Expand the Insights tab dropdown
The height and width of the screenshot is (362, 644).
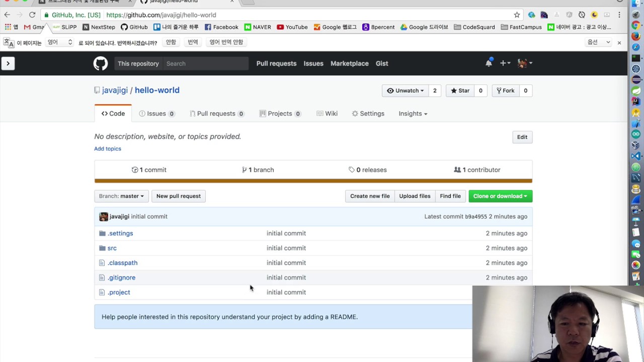coord(413,114)
